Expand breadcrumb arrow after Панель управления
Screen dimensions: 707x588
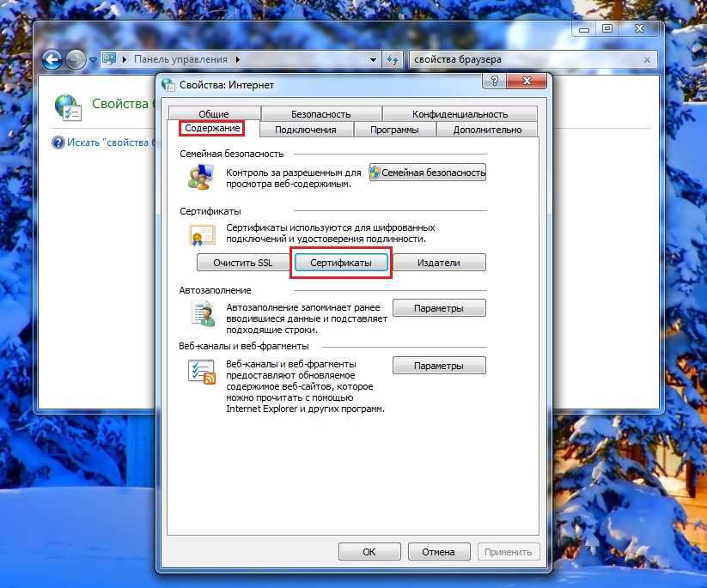[x=237, y=60]
